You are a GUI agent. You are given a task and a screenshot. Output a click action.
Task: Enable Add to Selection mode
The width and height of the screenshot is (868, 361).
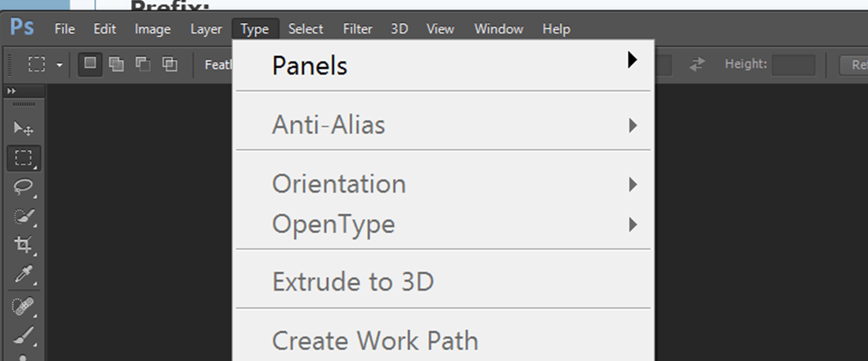point(116,64)
